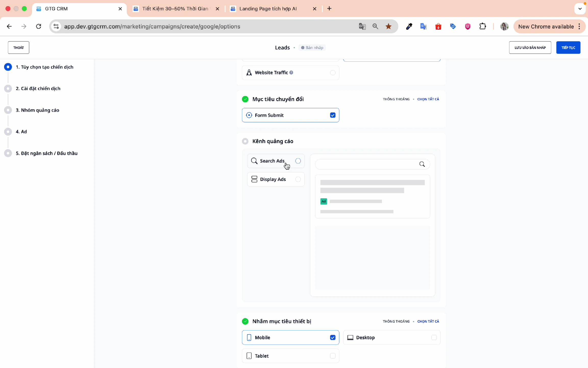The image size is (588, 368).
Task: Click the Google Translate icon in address bar
Action: 362,26
